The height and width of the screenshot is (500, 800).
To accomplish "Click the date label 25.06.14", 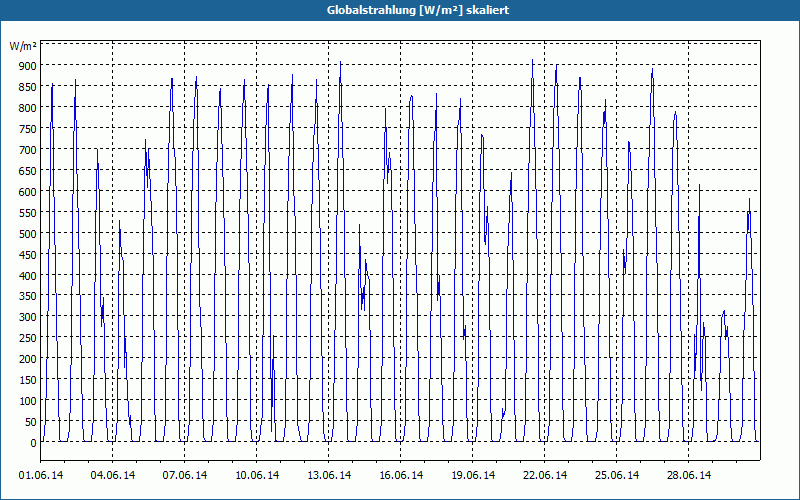I will [616, 475].
